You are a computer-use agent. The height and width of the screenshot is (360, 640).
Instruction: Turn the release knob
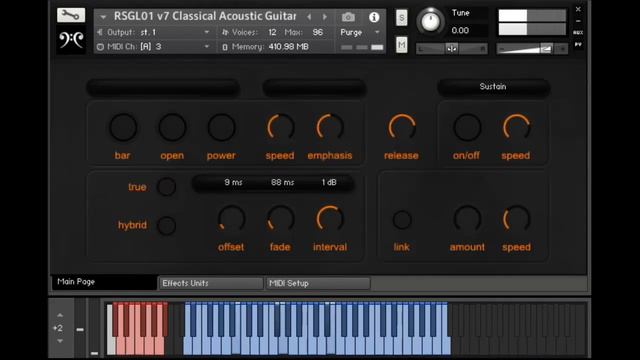tap(402, 127)
